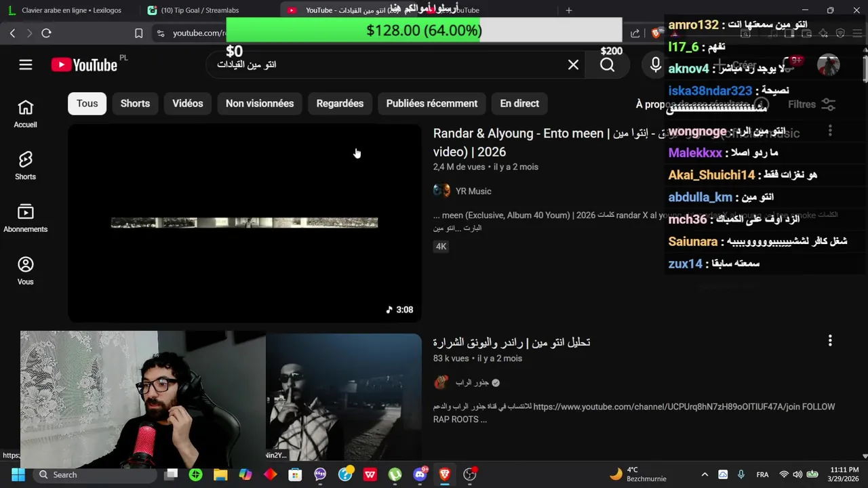
Task: Open the جذور الراب channel link
Action: coord(472,382)
